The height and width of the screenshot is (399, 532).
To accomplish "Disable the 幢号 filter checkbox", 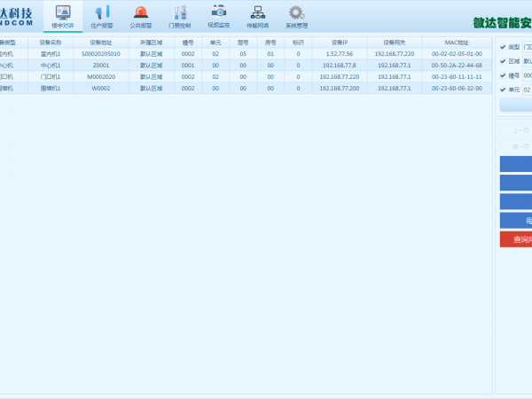I will pos(503,75).
